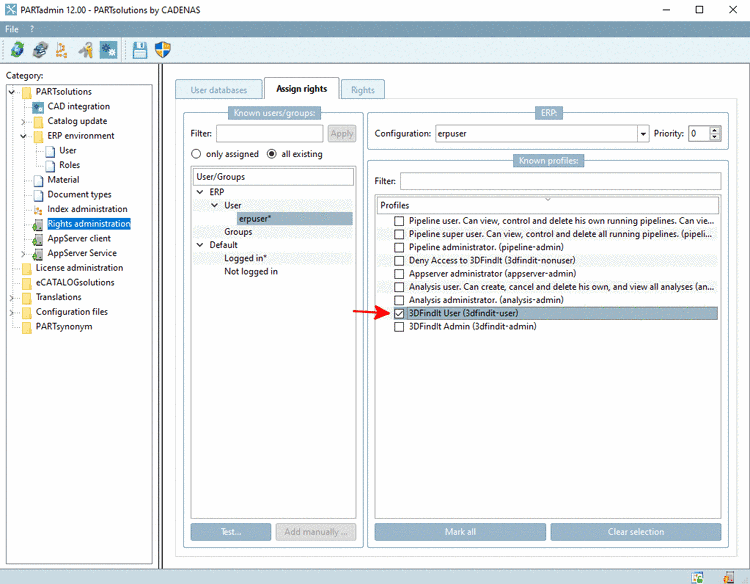
Task: Click the User document icon in tree
Action: pos(50,151)
